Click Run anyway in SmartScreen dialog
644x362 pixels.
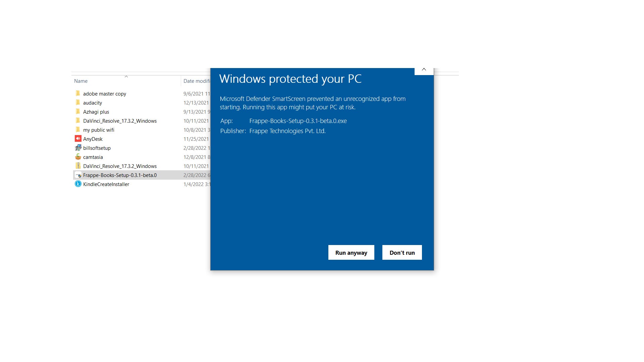pos(351,252)
